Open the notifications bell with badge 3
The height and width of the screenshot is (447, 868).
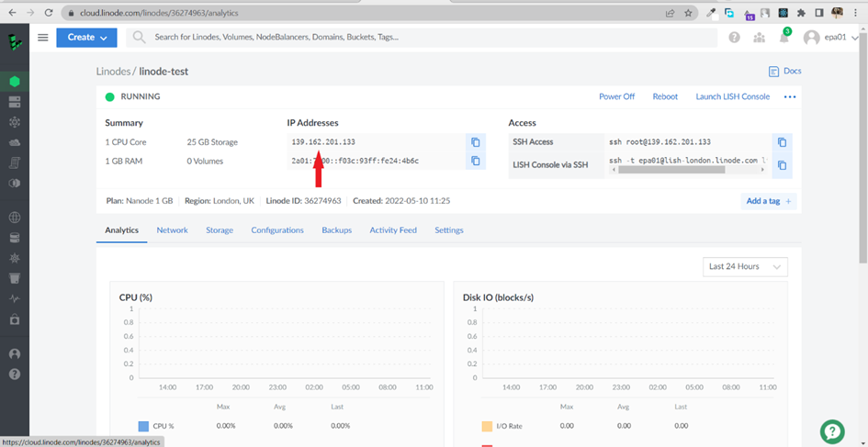point(783,37)
